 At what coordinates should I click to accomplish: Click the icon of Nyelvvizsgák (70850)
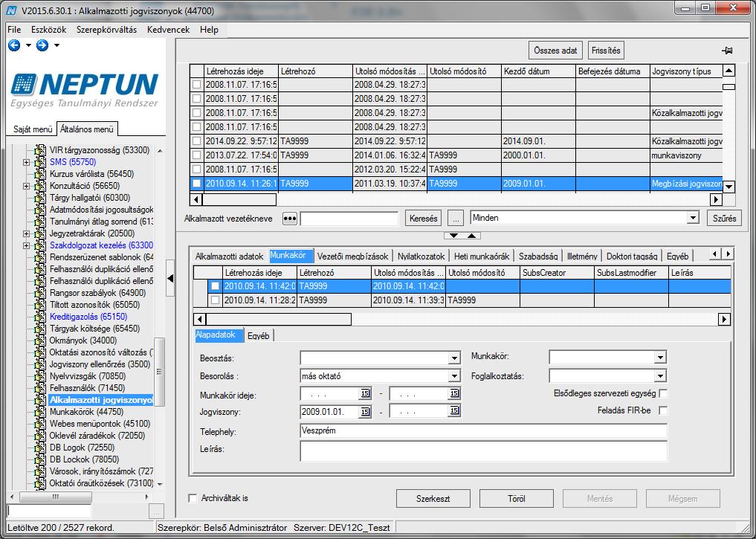40,376
